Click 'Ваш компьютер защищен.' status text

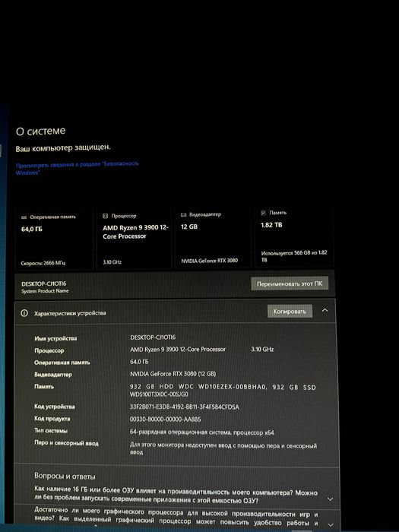pyautogui.click(x=63, y=148)
